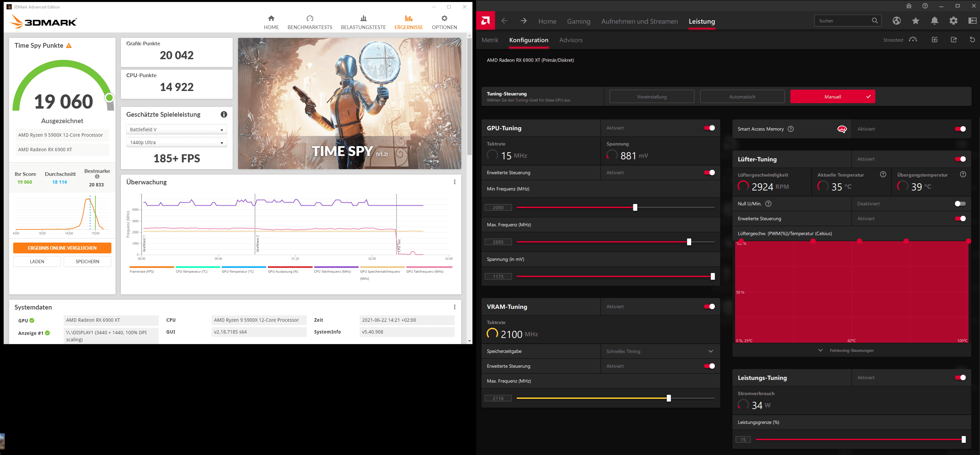The image size is (980, 455).
Task: Click Time Spy warning triangle icon
Action: coord(69,46)
